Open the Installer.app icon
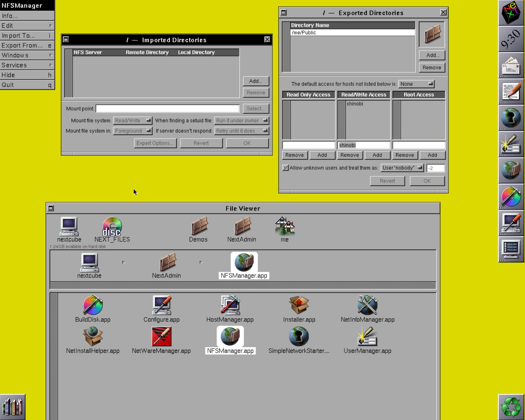The image size is (525, 420). 299,305
